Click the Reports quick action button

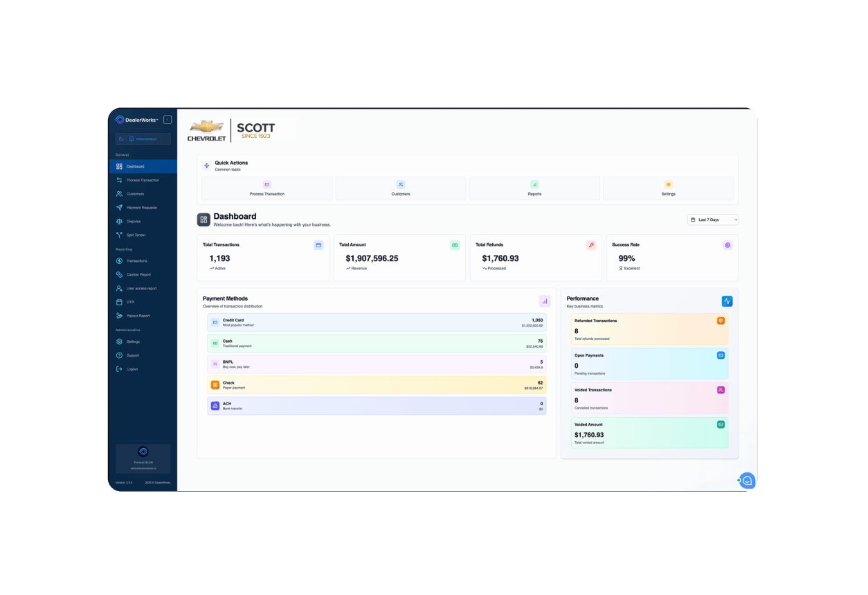point(534,188)
